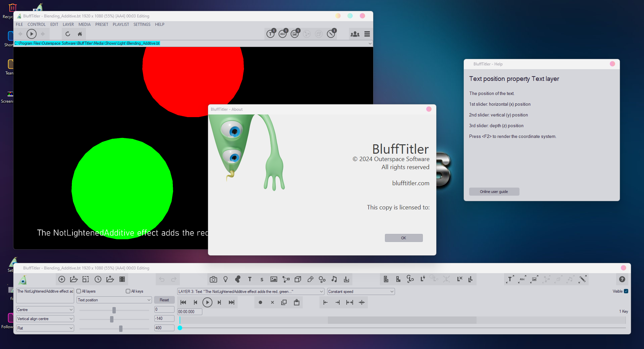Add a text layer with the T icon

(x=250, y=279)
